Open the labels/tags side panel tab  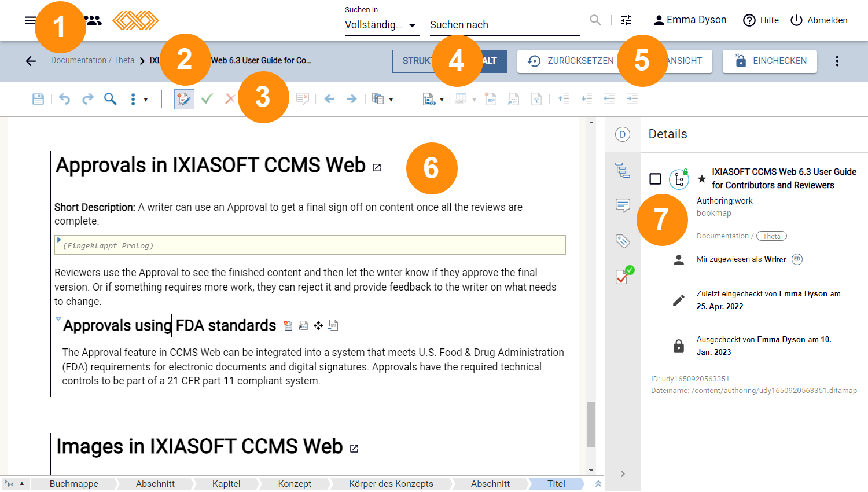pyautogui.click(x=623, y=241)
